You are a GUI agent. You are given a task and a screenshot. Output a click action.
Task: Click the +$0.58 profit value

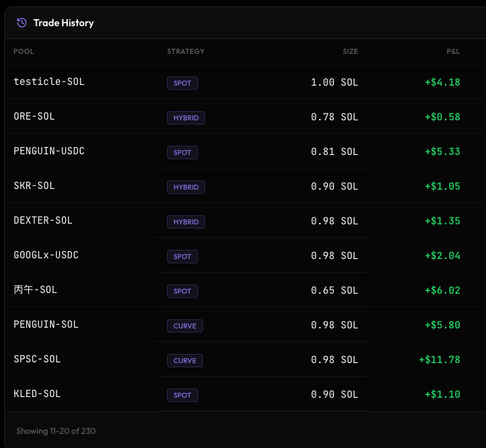(x=442, y=117)
